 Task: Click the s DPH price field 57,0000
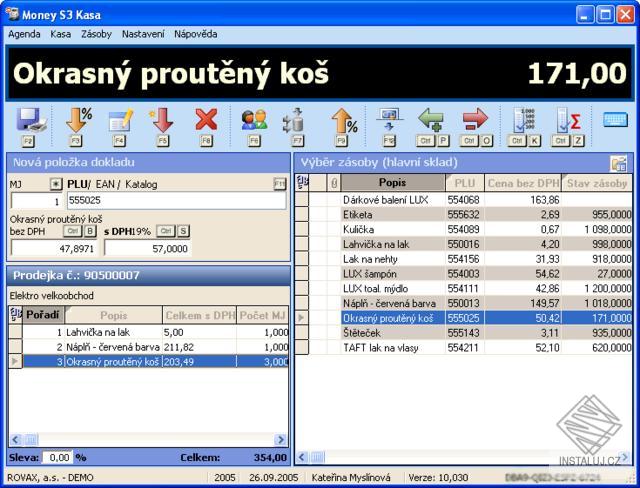[148, 248]
